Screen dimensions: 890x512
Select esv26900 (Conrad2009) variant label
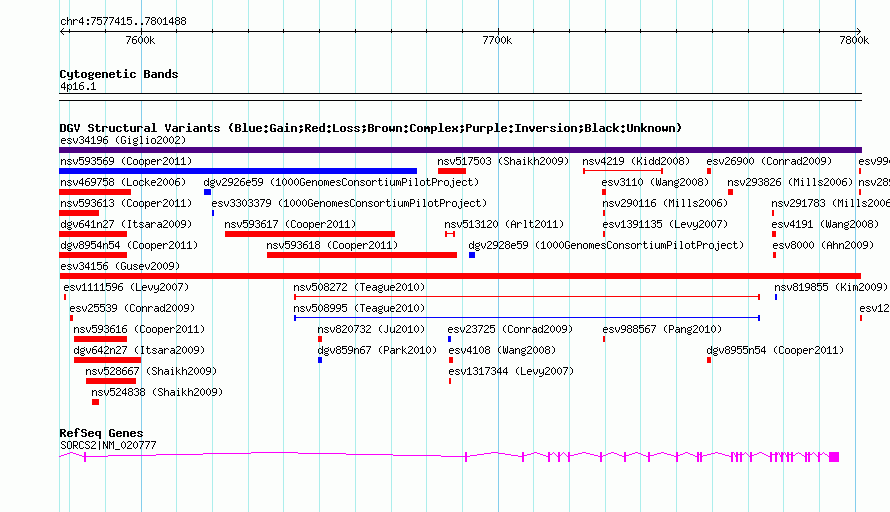(769, 161)
